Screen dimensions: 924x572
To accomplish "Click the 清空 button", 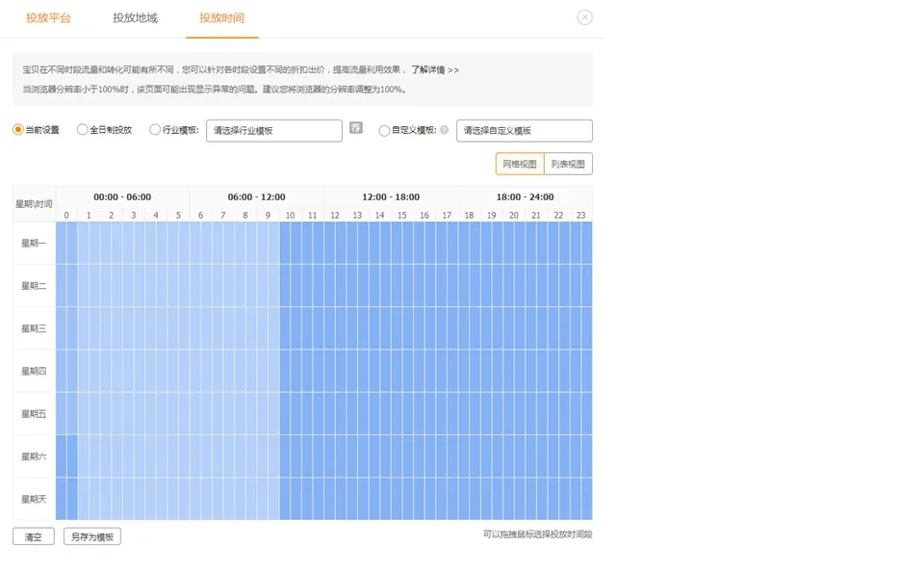I will (x=34, y=536).
